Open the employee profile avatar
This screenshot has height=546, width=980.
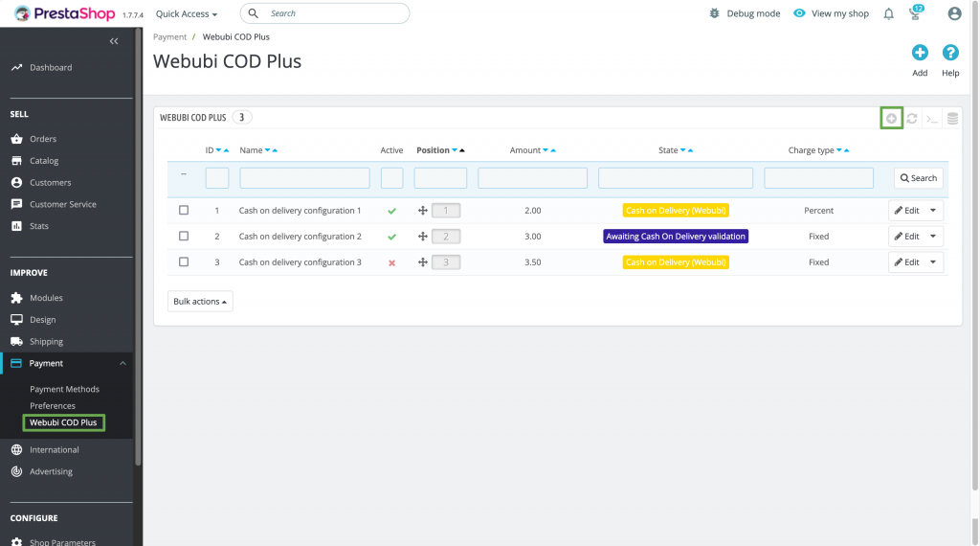pyautogui.click(x=954, y=13)
